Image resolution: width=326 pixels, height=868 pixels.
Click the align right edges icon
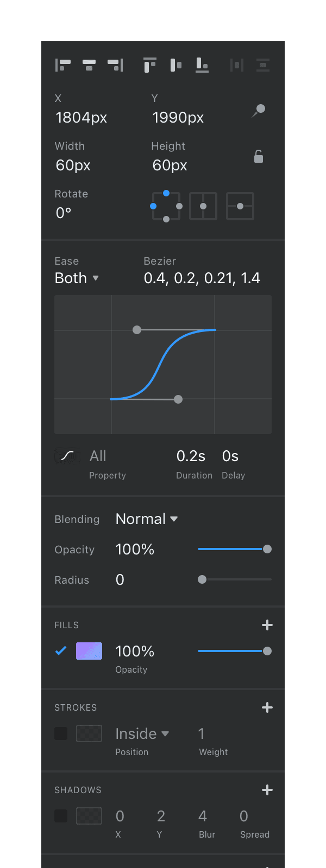tap(115, 65)
